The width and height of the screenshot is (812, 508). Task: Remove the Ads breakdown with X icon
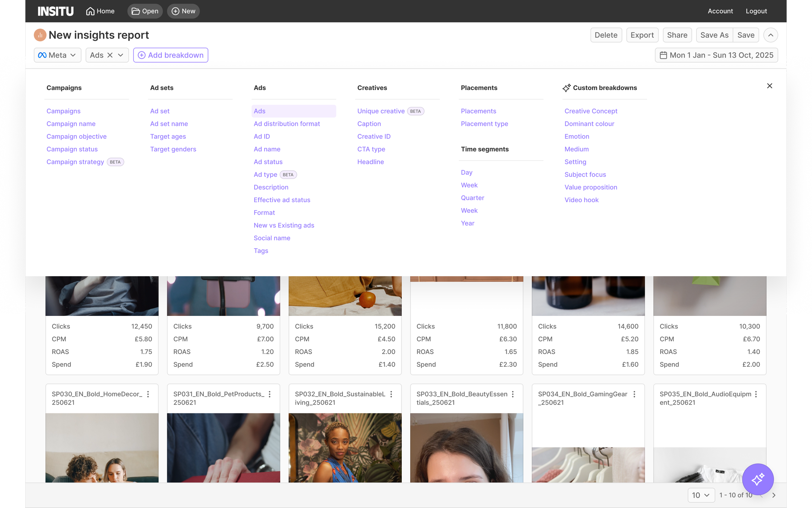(x=110, y=55)
